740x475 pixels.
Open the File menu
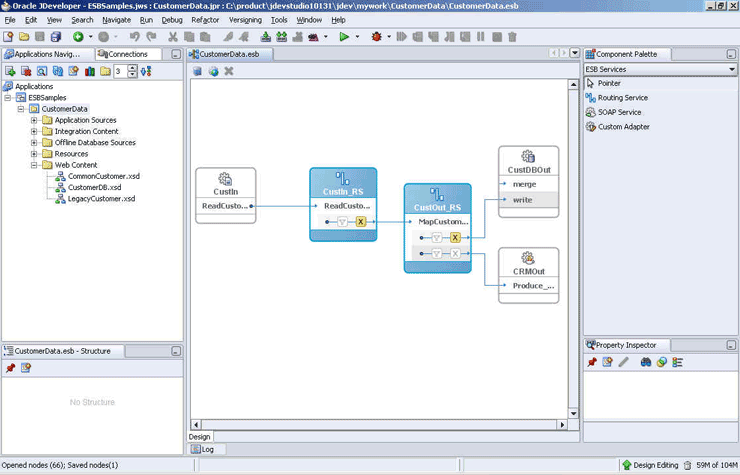click(x=10, y=20)
